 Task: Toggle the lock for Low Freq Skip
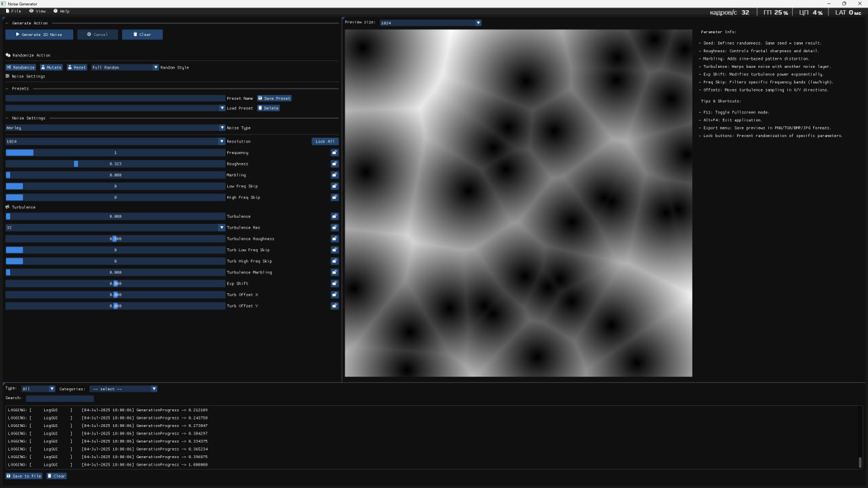pos(334,186)
